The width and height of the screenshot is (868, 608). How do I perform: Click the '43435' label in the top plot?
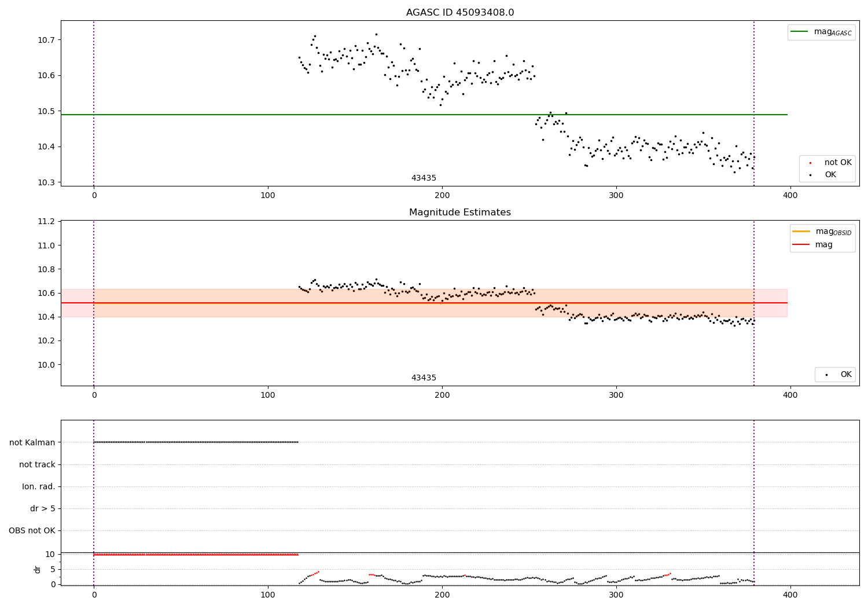pyautogui.click(x=424, y=178)
